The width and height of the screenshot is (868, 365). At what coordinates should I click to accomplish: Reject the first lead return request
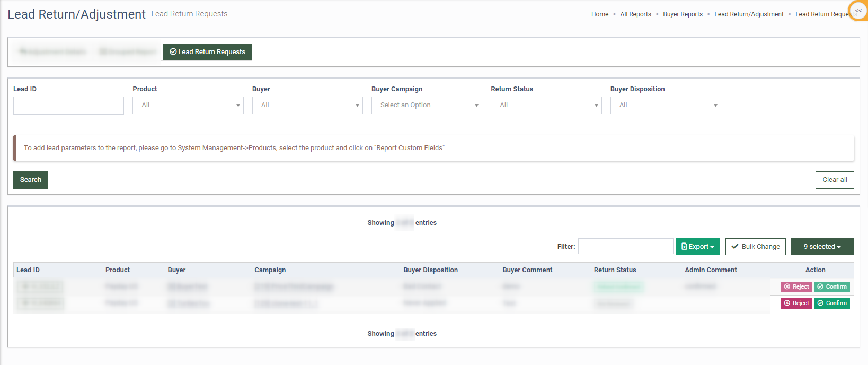pos(796,286)
